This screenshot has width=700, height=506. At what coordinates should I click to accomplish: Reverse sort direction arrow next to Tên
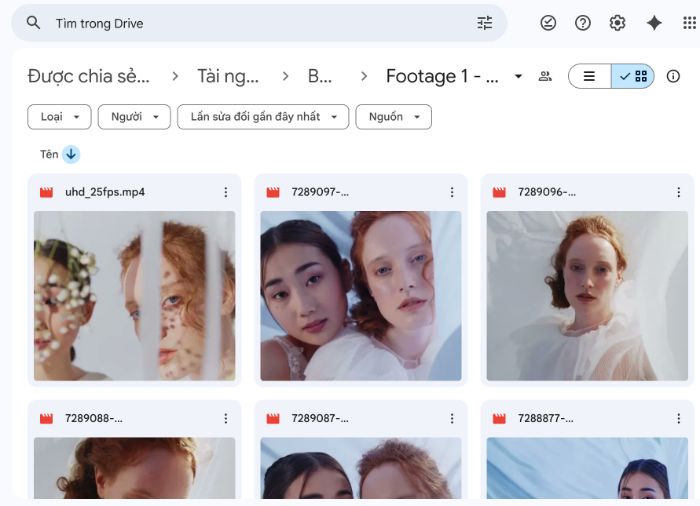tap(71, 154)
